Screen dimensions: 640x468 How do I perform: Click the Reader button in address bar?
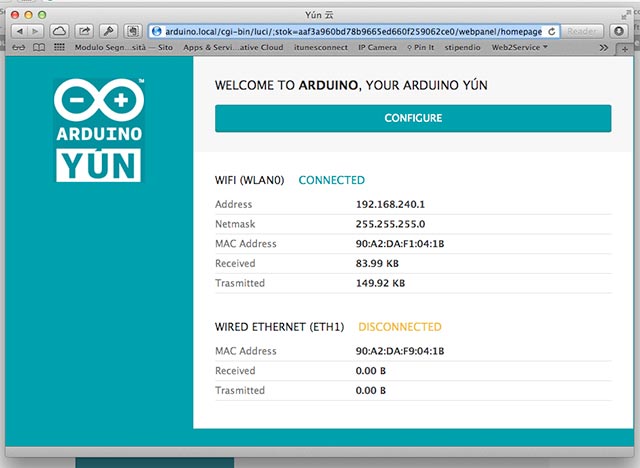[582, 31]
